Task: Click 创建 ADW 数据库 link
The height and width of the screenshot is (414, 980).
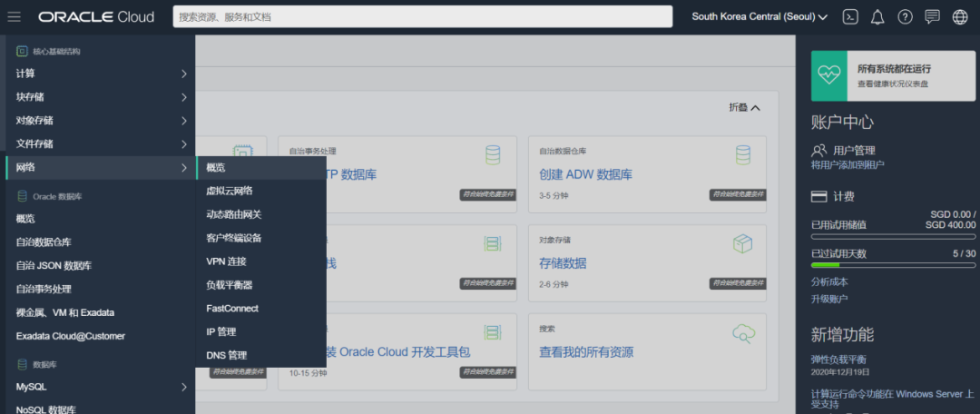Action: (585, 174)
